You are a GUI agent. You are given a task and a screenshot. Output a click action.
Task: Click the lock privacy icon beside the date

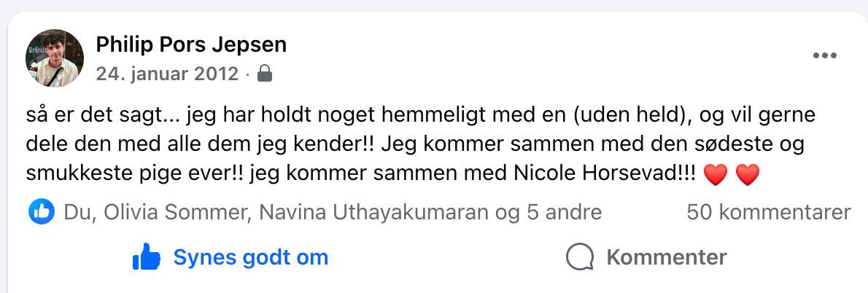pos(266,73)
